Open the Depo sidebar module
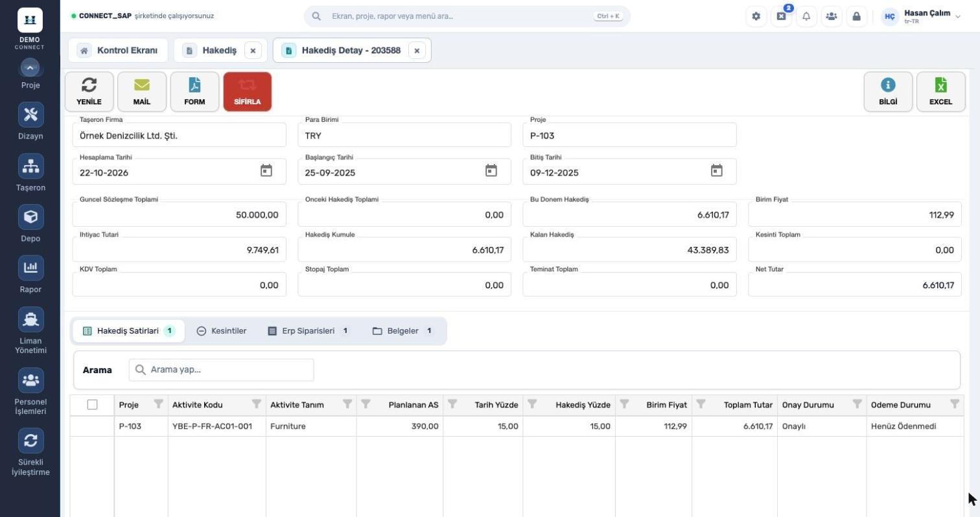The width and height of the screenshot is (980, 517). [x=30, y=224]
